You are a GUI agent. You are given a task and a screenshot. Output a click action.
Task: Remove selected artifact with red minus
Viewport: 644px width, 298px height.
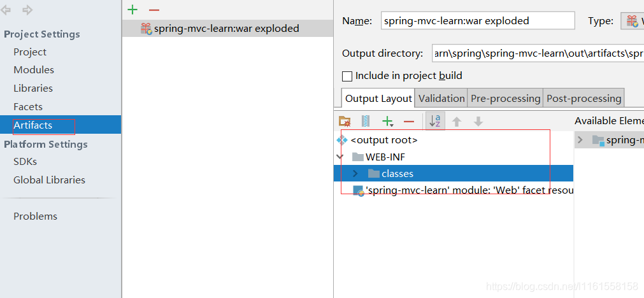tap(154, 10)
